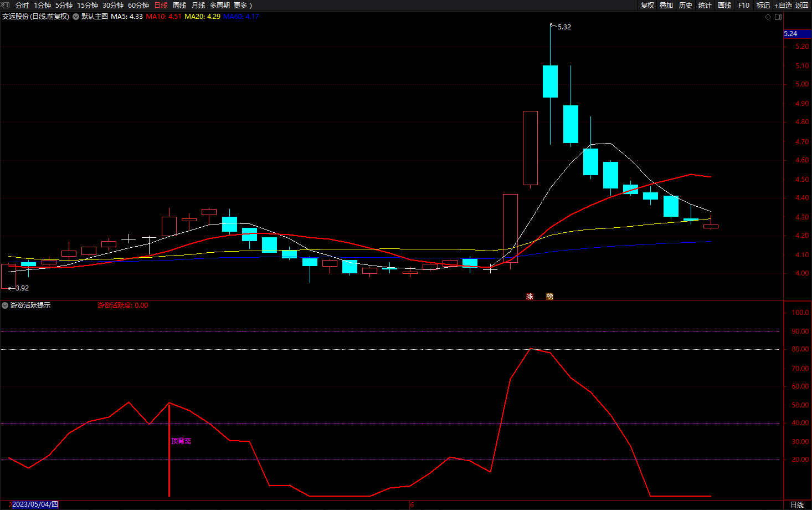The image size is (812, 510).
Task: Click the blue 5.24 price label on axis
Action: 791,34
